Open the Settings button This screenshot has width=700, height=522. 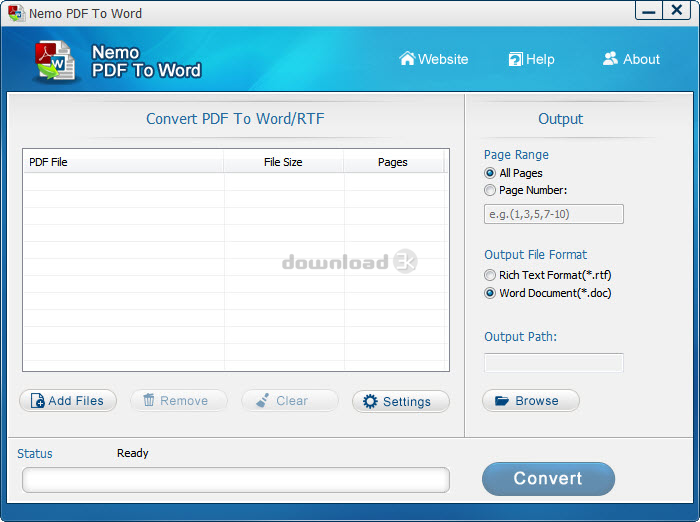(401, 401)
